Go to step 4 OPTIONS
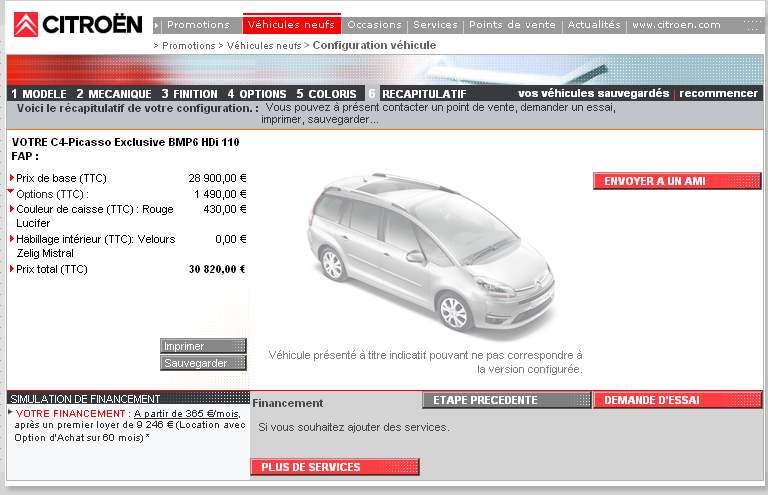768x495 pixels. [x=257, y=94]
